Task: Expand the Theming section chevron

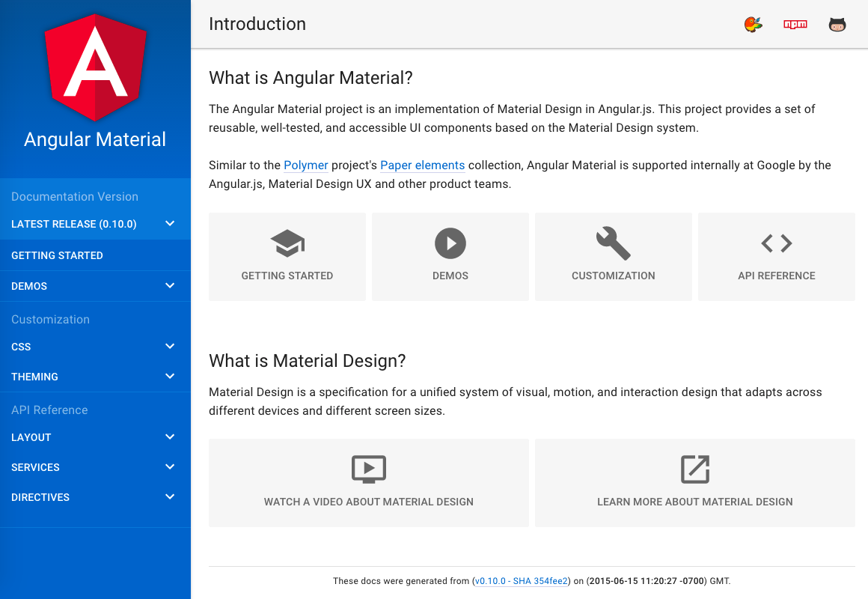Action: click(x=170, y=376)
